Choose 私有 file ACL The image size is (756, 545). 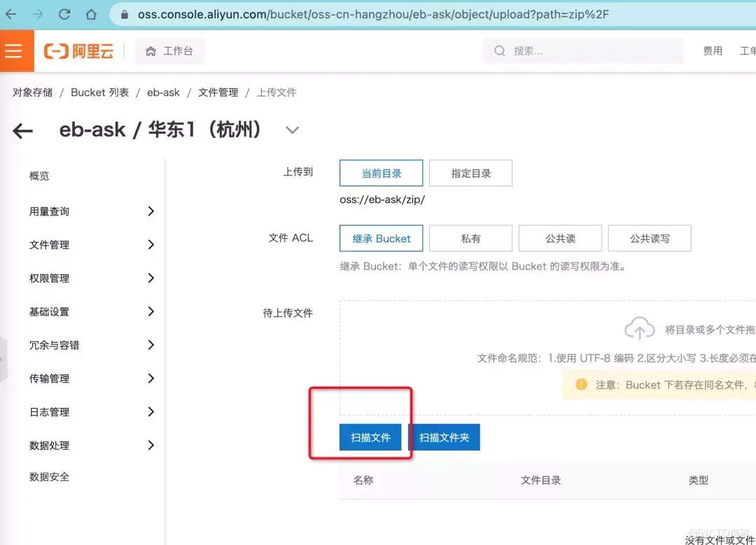pyautogui.click(x=470, y=238)
